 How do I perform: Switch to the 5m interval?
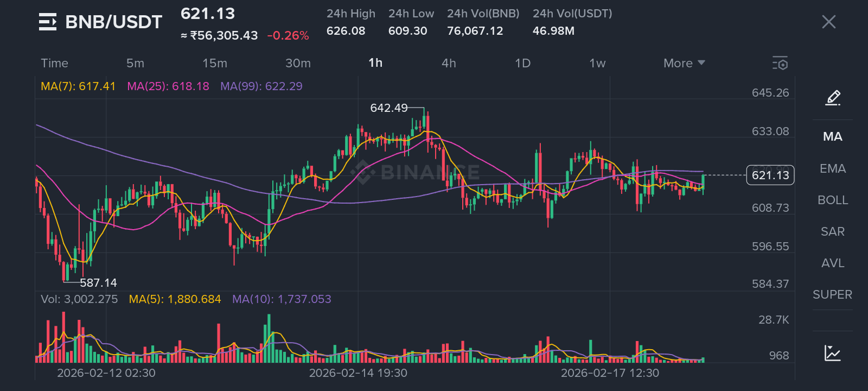135,63
